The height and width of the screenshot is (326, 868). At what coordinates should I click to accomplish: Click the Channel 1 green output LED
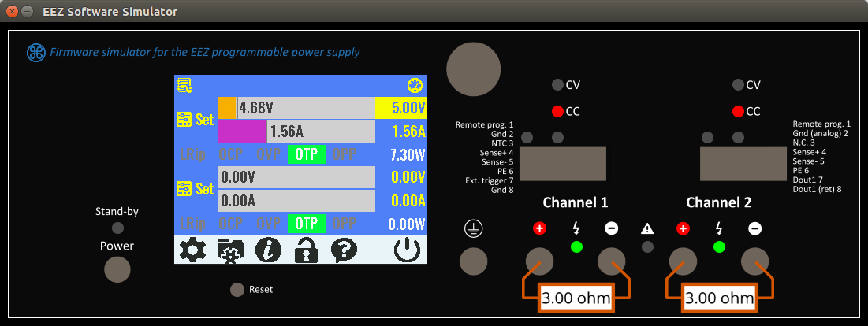coord(576,247)
